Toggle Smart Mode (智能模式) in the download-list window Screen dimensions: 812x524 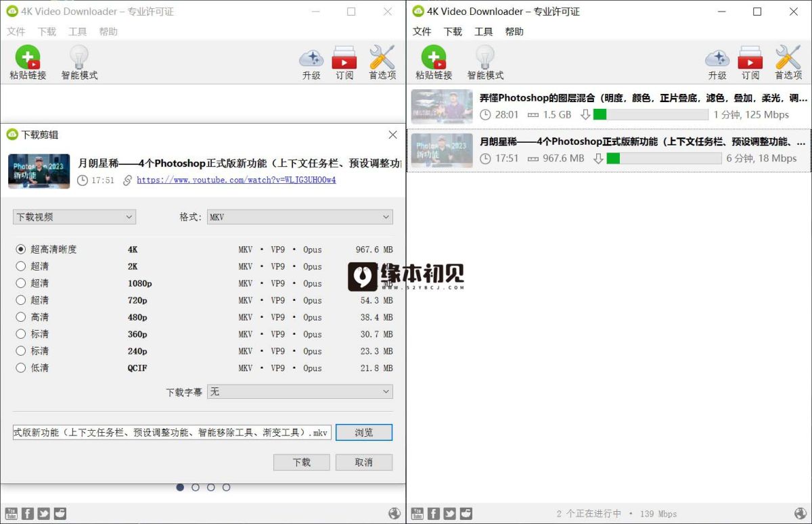point(485,63)
